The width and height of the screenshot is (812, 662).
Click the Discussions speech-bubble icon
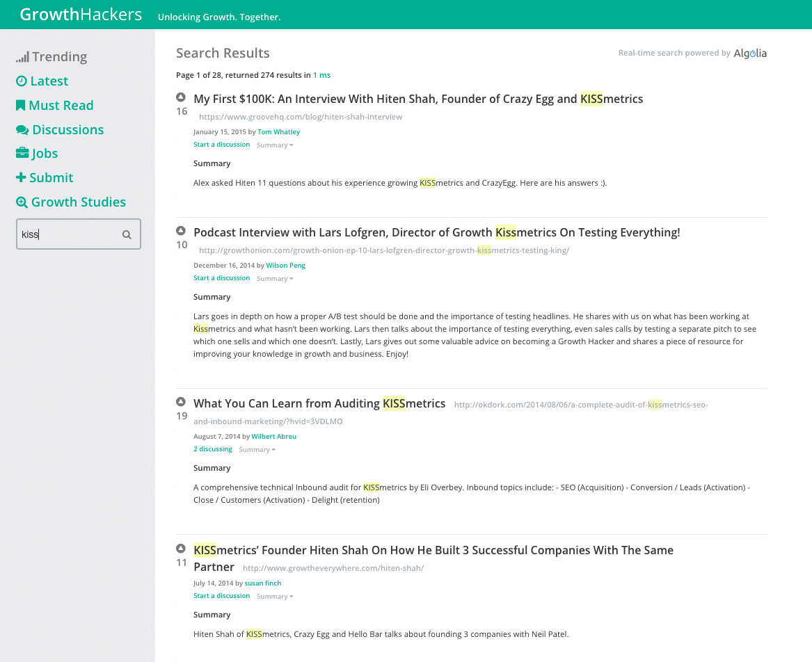[22, 129]
